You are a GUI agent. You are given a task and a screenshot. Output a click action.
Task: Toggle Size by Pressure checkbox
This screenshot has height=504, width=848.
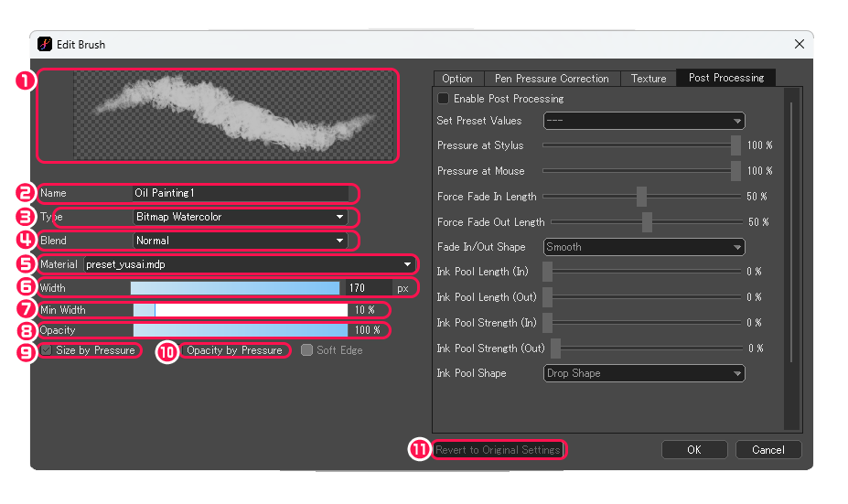[47, 350]
